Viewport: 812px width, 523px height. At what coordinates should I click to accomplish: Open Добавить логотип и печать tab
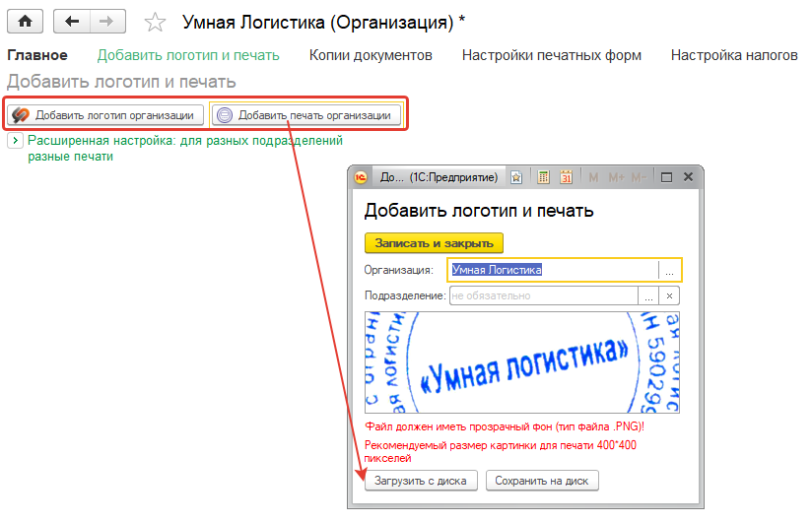188,55
